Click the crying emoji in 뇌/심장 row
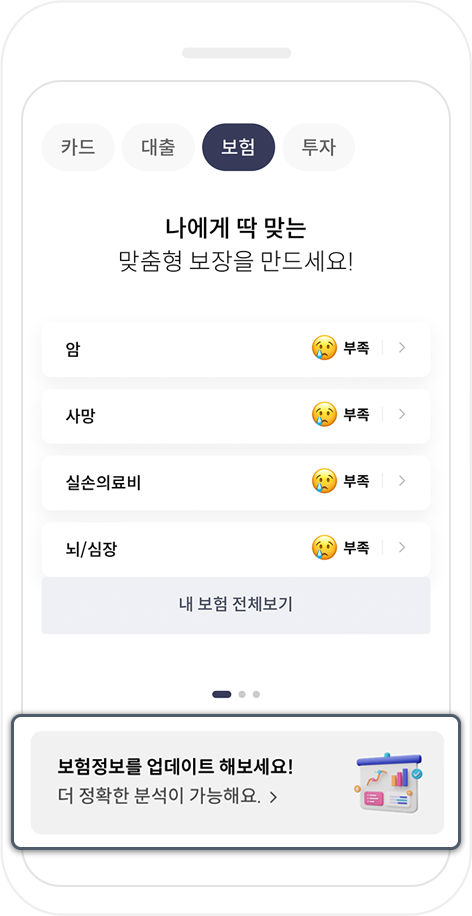472x916 pixels. click(x=324, y=547)
